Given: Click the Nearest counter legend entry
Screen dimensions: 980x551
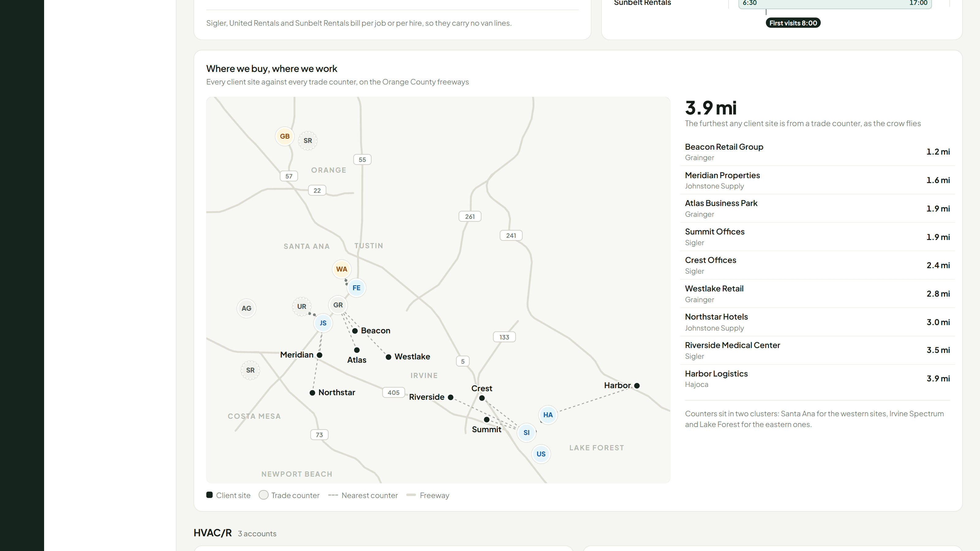Looking at the screenshot, I should [363, 495].
